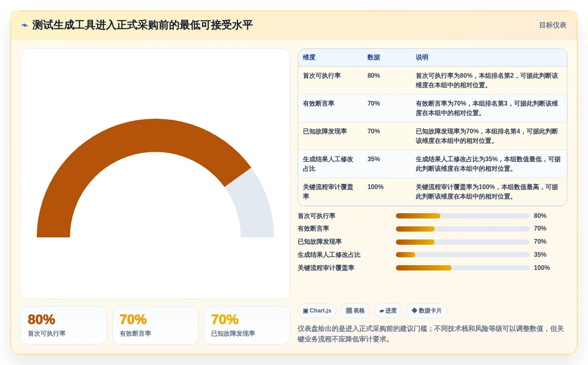Click the 说明 column header
The image size is (588, 365).
422,57
